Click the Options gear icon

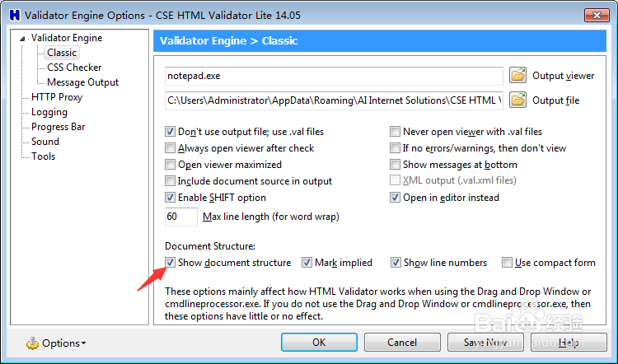tap(32, 343)
